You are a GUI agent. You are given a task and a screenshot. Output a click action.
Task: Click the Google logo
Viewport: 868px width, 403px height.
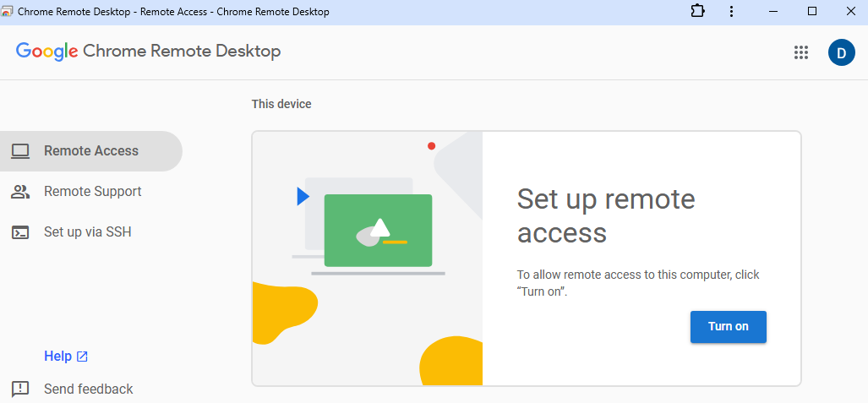[x=46, y=52]
